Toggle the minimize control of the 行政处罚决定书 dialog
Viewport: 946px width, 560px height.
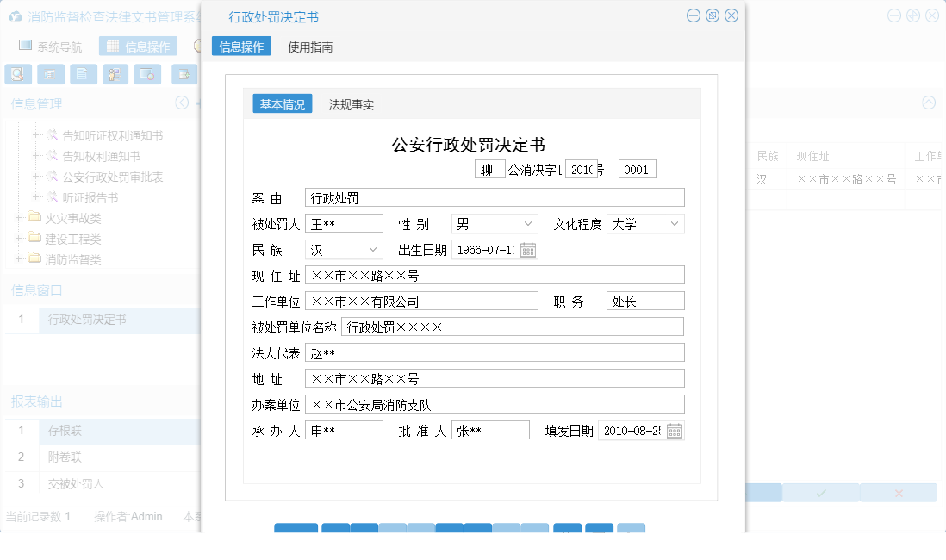[692, 16]
